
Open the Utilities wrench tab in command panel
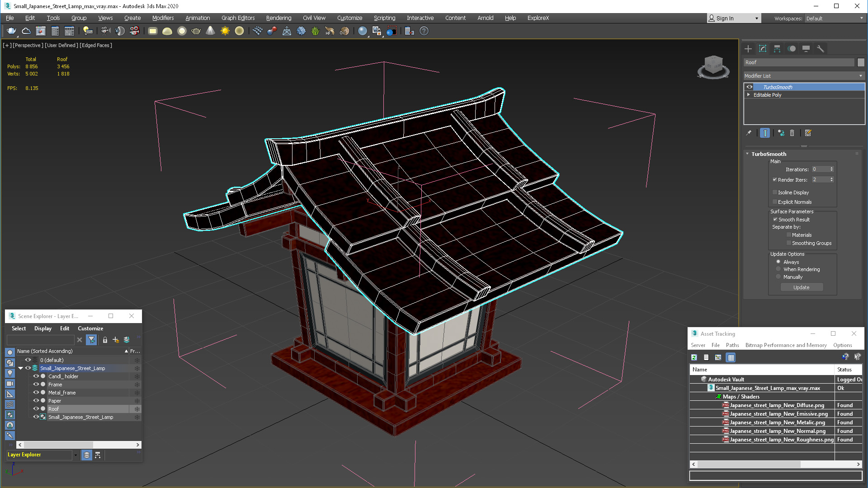tap(820, 49)
